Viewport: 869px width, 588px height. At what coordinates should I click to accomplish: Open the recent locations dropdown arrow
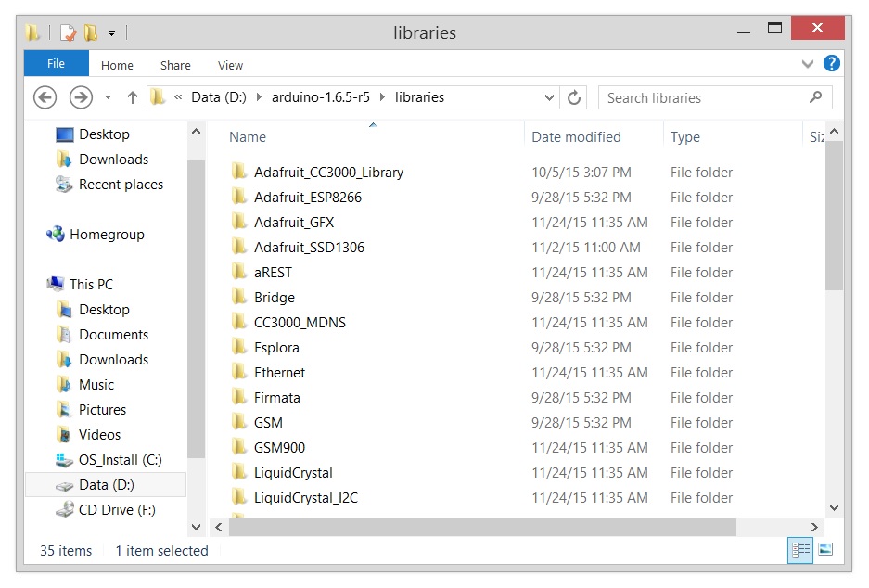point(109,97)
